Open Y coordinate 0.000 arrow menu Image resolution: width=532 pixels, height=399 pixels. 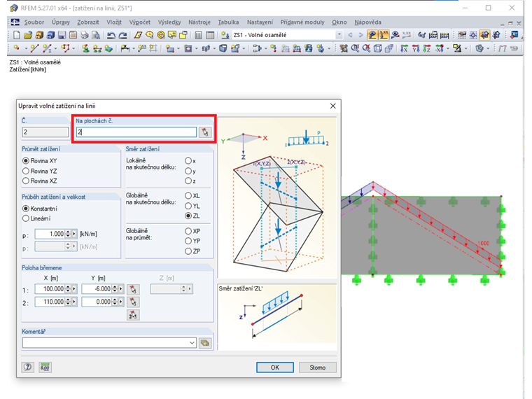point(121,302)
